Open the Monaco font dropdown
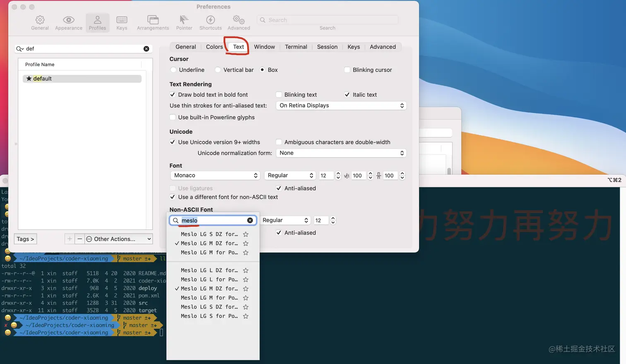 pyautogui.click(x=214, y=175)
